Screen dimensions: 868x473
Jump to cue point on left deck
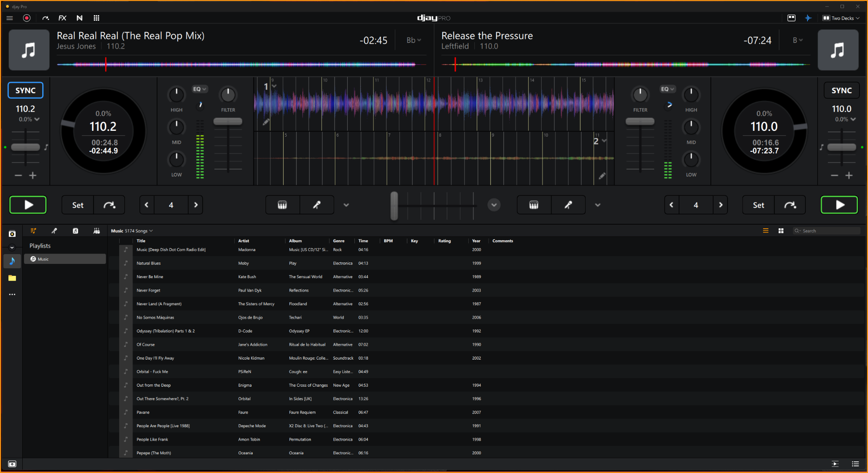[109, 205]
